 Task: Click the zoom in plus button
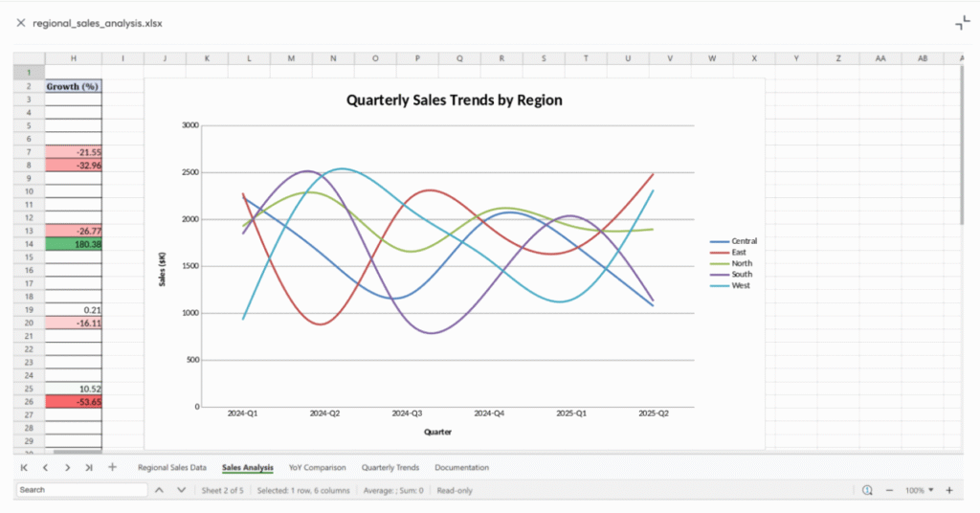(949, 490)
